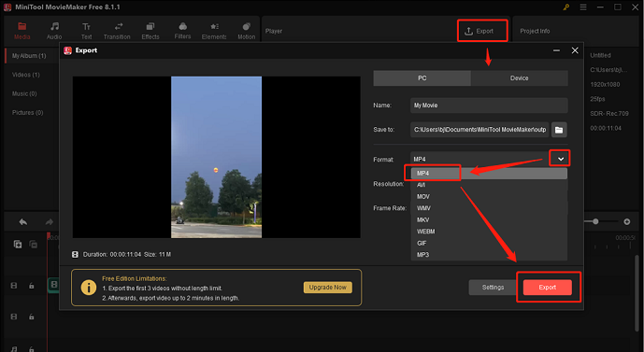Select Music (0) in sidebar
This screenshot has height=352, width=644.
pos(24,93)
